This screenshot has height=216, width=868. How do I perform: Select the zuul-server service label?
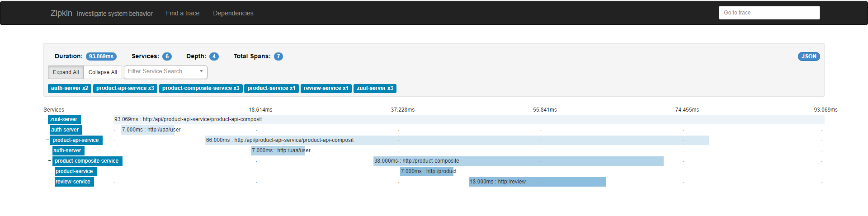tap(64, 119)
